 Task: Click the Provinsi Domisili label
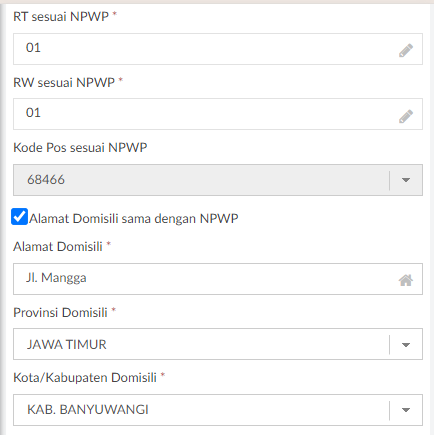[x=60, y=312]
